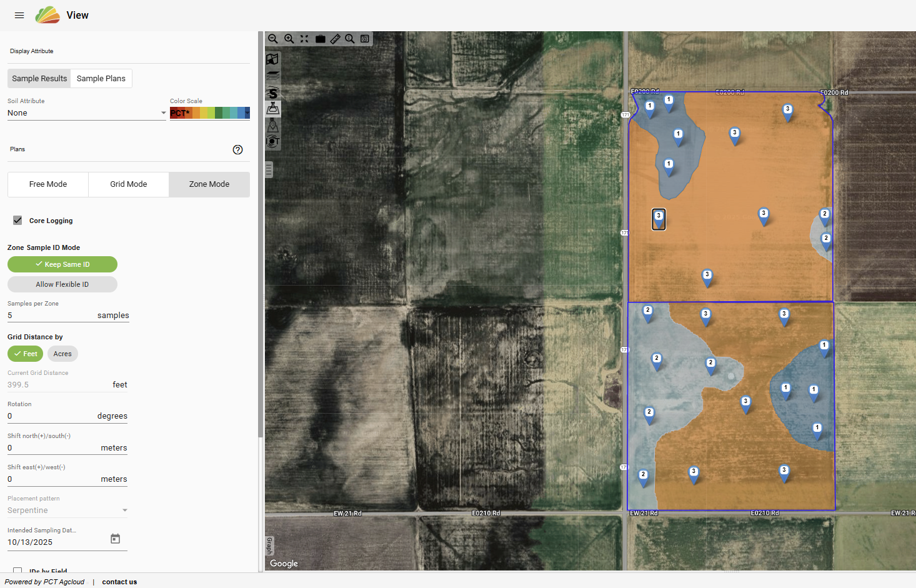
Task: Click the "Zone Sample ID Mode" label
Action: coord(44,247)
